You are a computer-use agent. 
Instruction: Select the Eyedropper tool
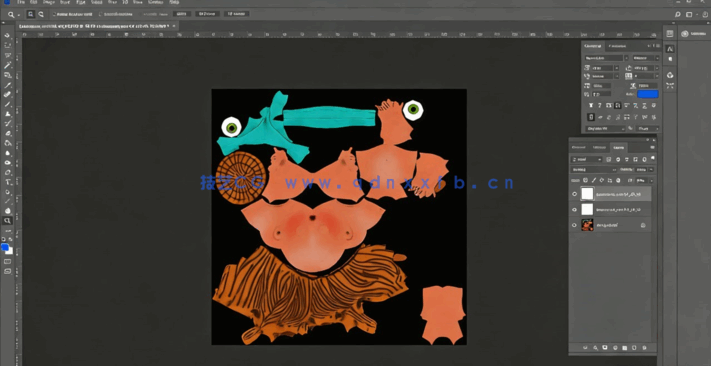click(x=7, y=85)
